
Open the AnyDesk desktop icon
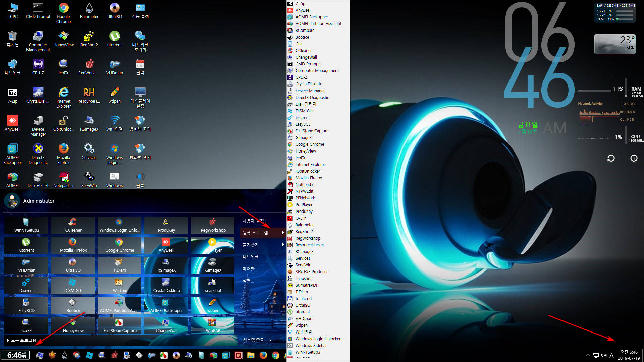12,123
